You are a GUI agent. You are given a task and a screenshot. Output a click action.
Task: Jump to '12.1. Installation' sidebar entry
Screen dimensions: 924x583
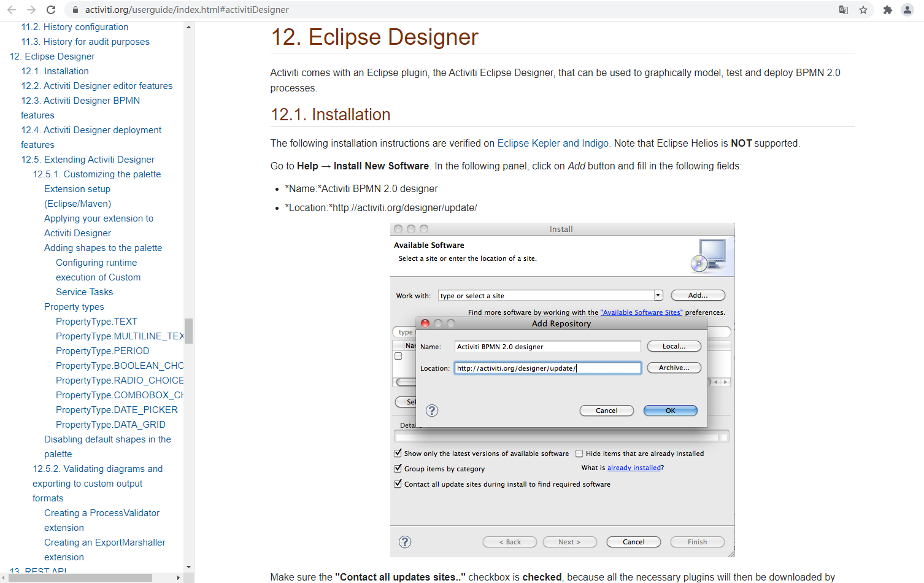(55, 71)
